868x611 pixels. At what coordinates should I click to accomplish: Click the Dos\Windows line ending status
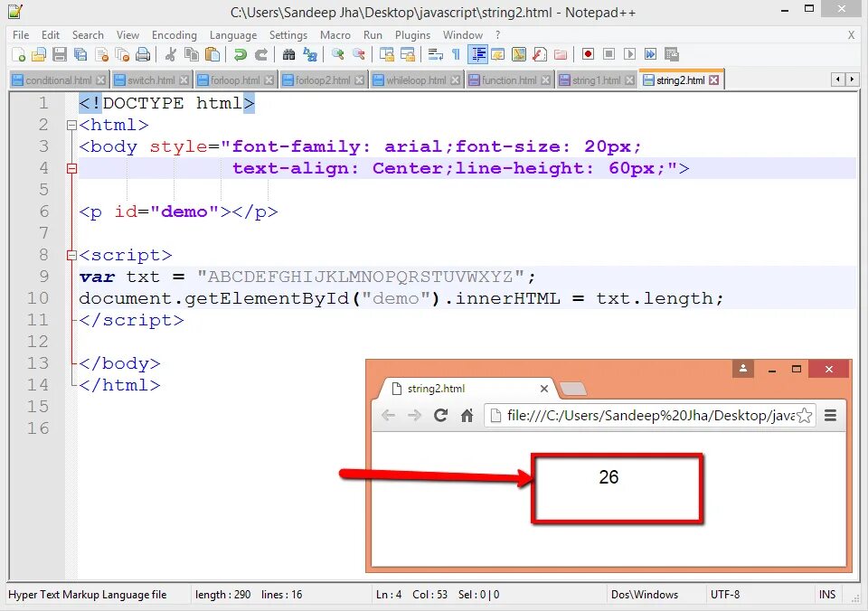645,595
